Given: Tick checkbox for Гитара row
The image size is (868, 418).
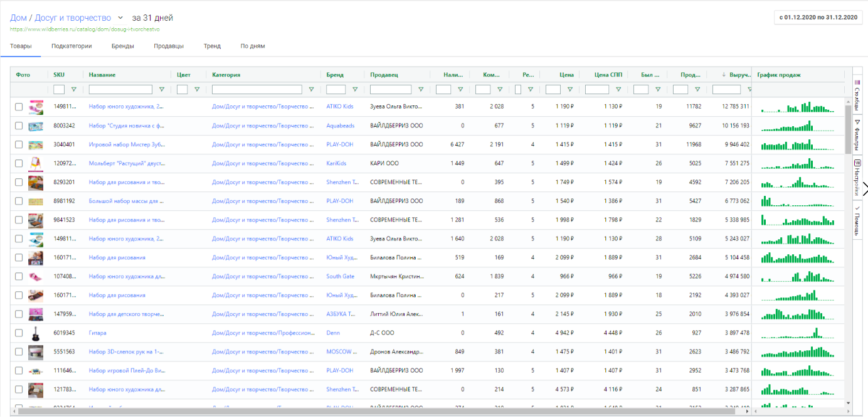Looking at the screenshot, I should (19, 333).
